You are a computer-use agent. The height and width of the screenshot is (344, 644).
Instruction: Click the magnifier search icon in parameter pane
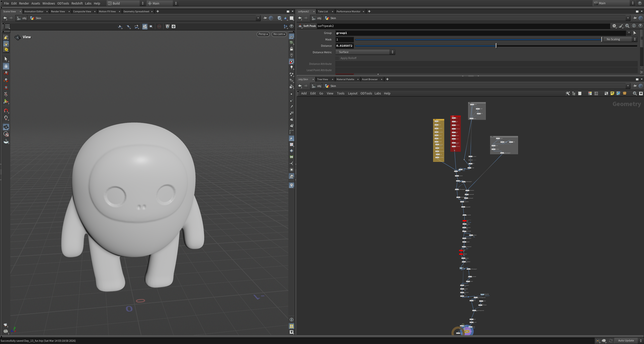[627, 26]
